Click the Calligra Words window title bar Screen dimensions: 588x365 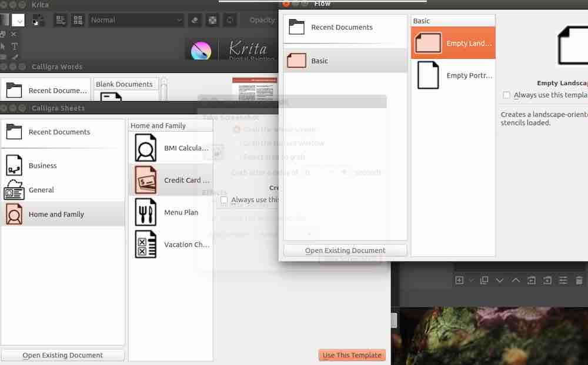139,67
